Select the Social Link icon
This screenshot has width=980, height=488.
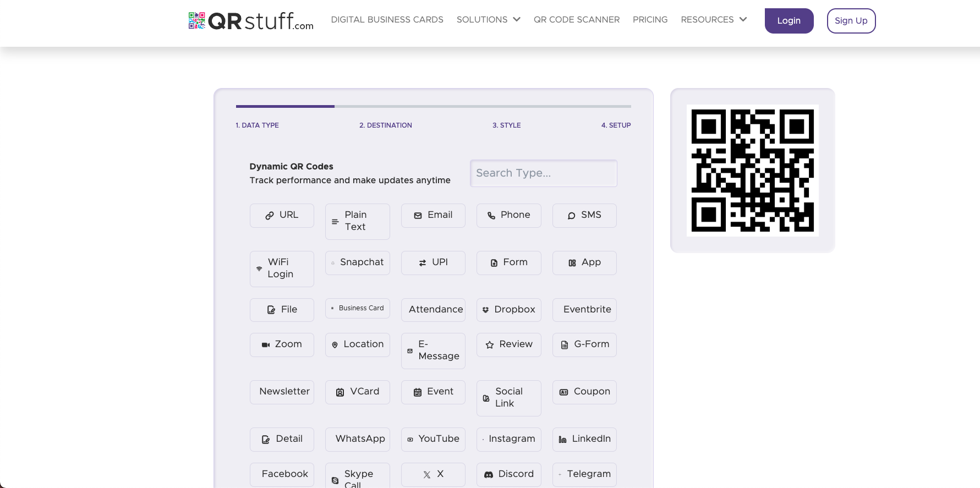click(486, 398)
